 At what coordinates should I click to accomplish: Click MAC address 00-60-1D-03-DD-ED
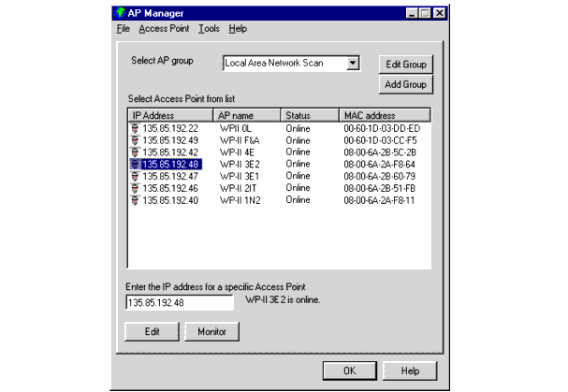(x=382, y=128)
